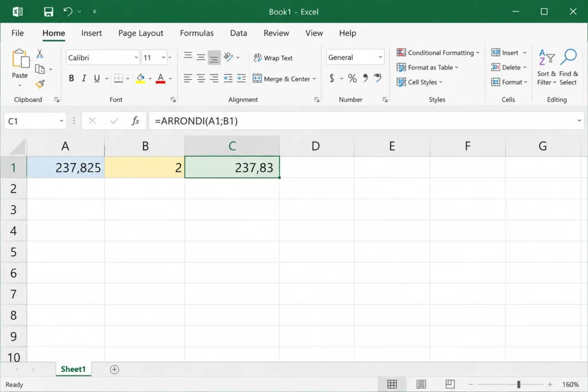Click the Merge & Center button

point(281,79)
